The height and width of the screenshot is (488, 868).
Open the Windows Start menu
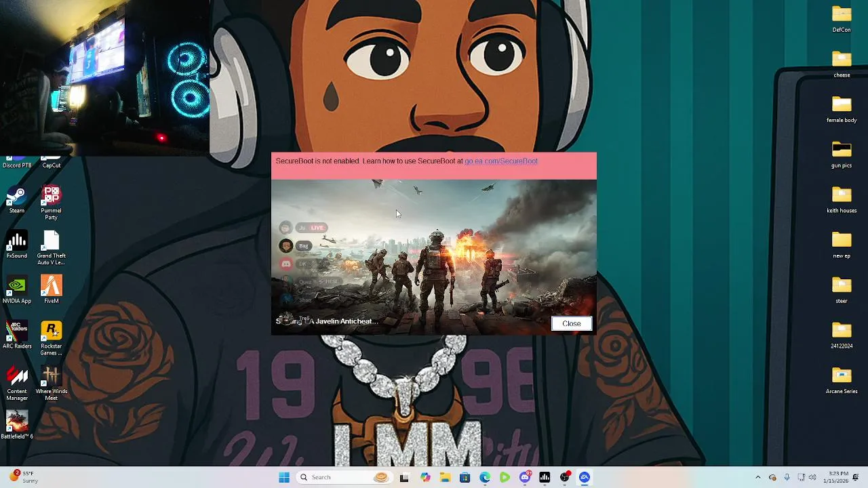tap(284, 477)
